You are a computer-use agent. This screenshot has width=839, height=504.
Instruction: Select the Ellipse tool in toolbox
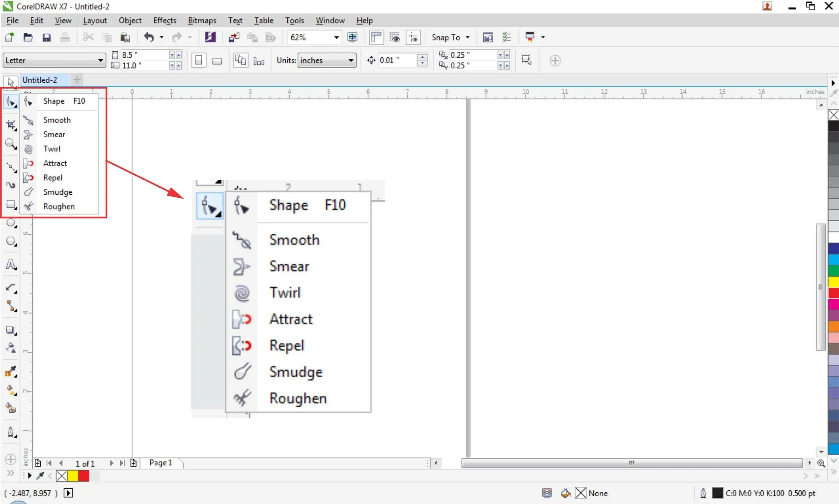point(11,223)
